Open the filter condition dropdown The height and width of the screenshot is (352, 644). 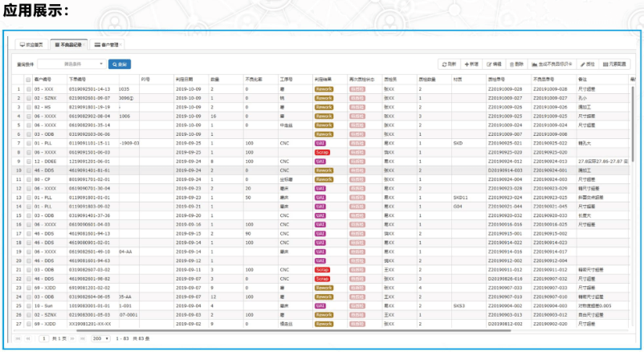coord(71,64)
